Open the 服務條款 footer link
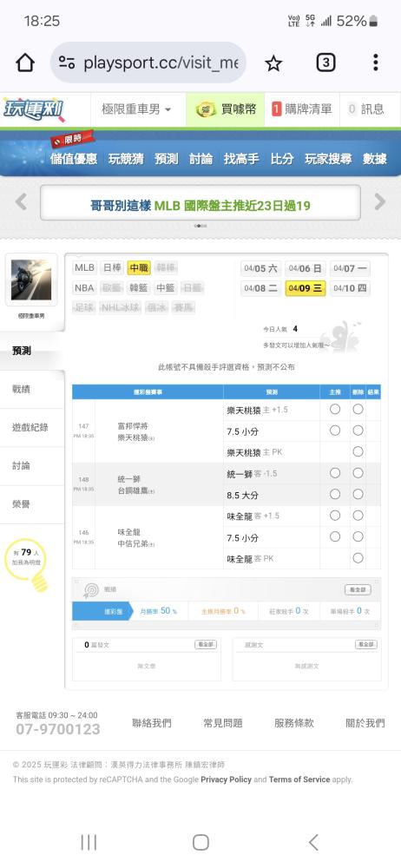 click(x=294, y=723)
